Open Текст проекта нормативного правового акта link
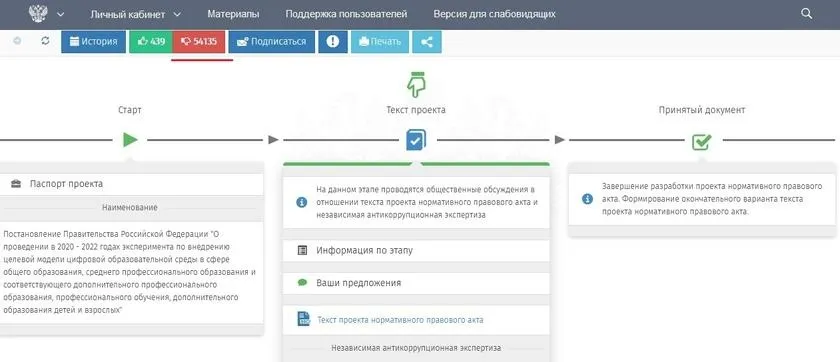Image resolution: width=840 pixels, height=362 pixels. pyautogui.click(x=400, y=320)
